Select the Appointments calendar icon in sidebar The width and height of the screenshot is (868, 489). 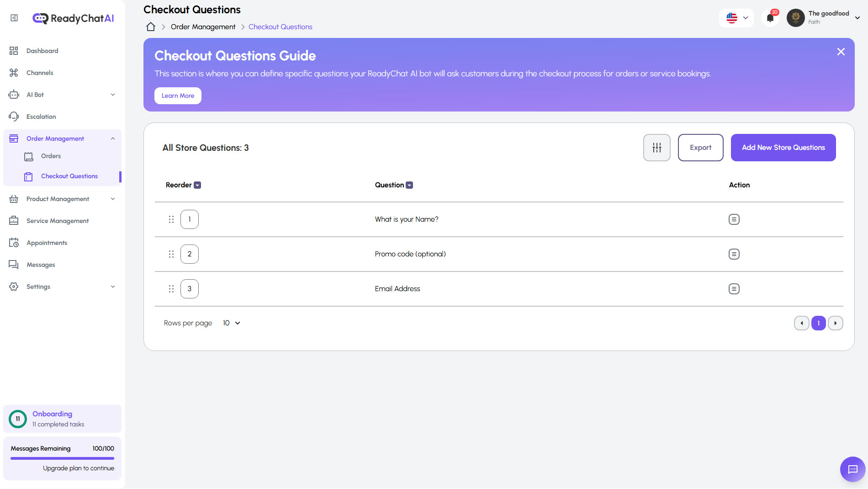tap(14, 243)
